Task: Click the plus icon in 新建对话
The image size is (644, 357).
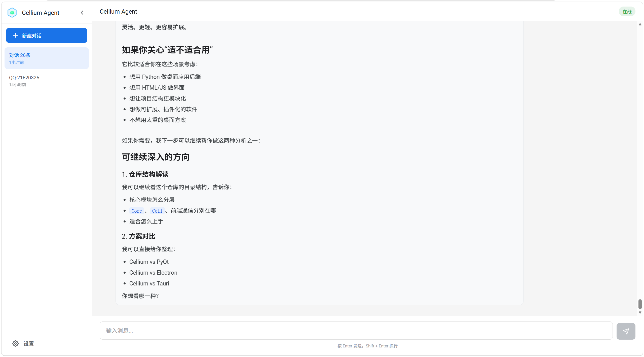Action: tap(15, 36)
